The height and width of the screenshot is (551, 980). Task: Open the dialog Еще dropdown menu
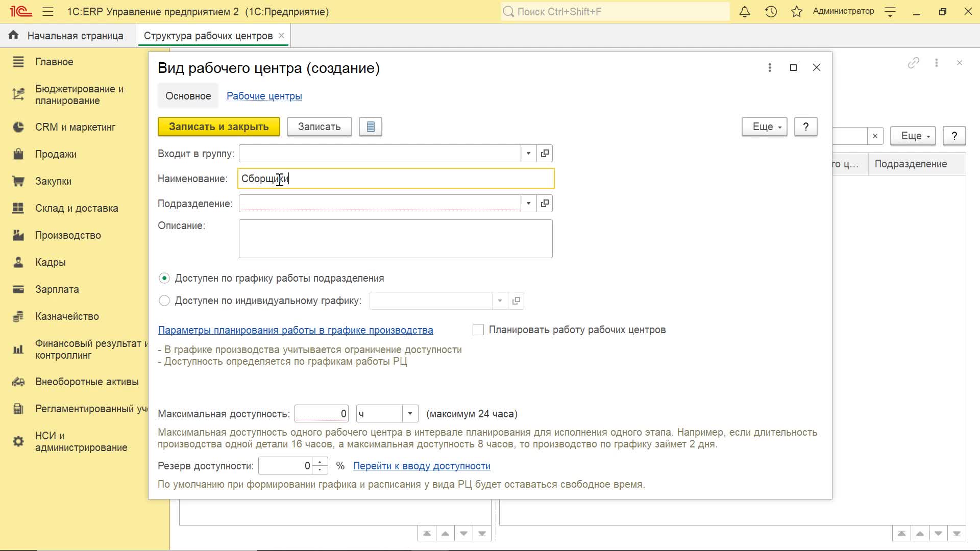click(x=765, y=127)
